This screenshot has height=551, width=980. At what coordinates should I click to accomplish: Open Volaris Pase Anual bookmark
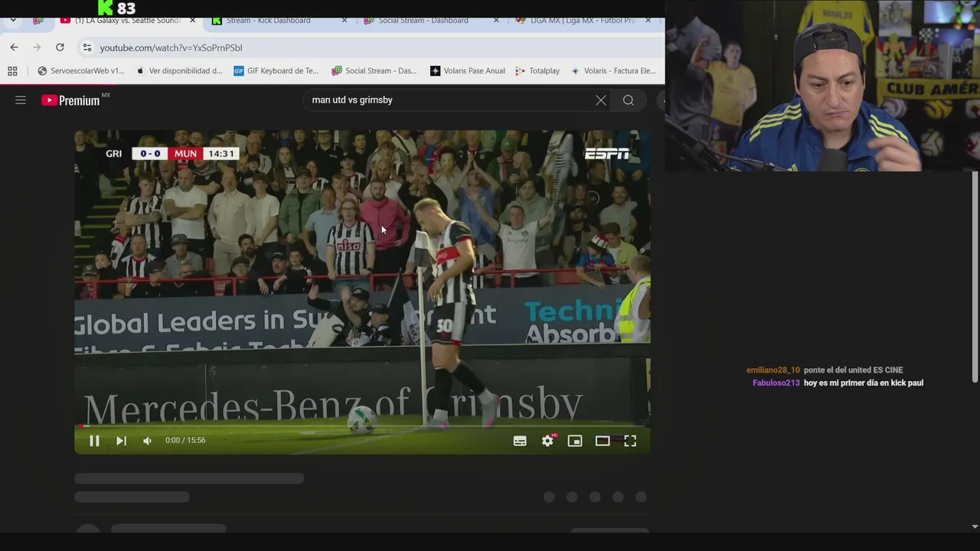(467, 71)
